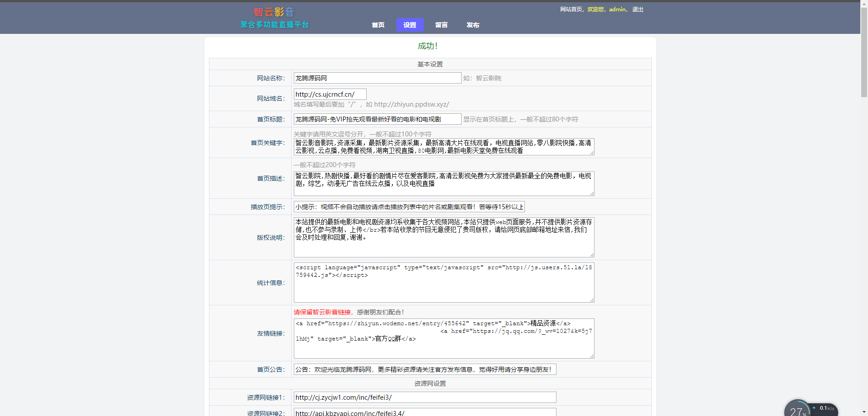The height and width of the screenshot is (416, 868).
Task: Click the 统计信息 field label
Action: [x=271, y=283]
